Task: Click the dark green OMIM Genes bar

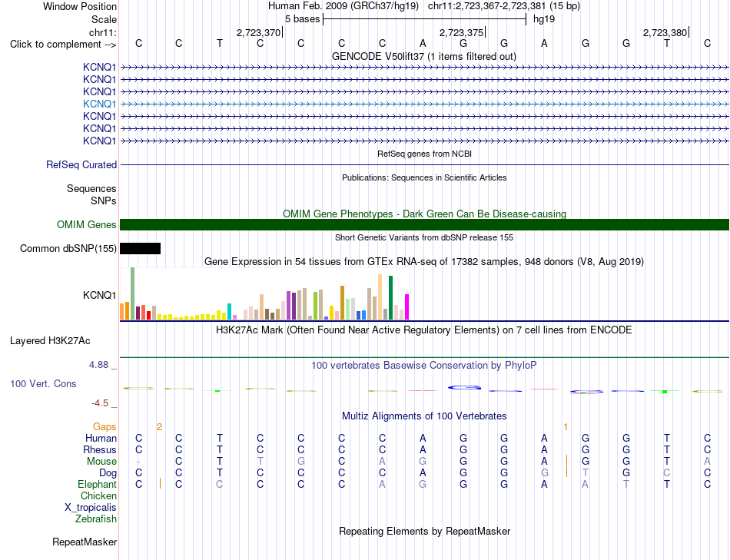Action: click(424, 225)
